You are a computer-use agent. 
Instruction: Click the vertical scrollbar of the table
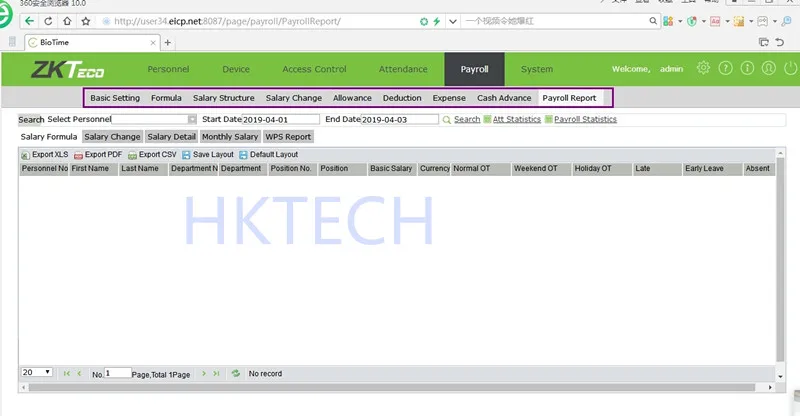click(x=780, y=259)
